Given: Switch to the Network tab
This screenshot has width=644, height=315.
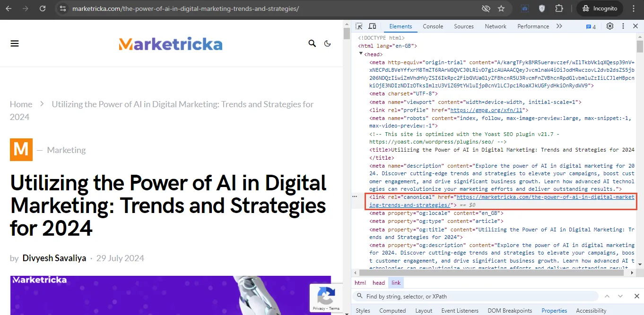Looking at the screenshot, I should click(x=496, y=26).
